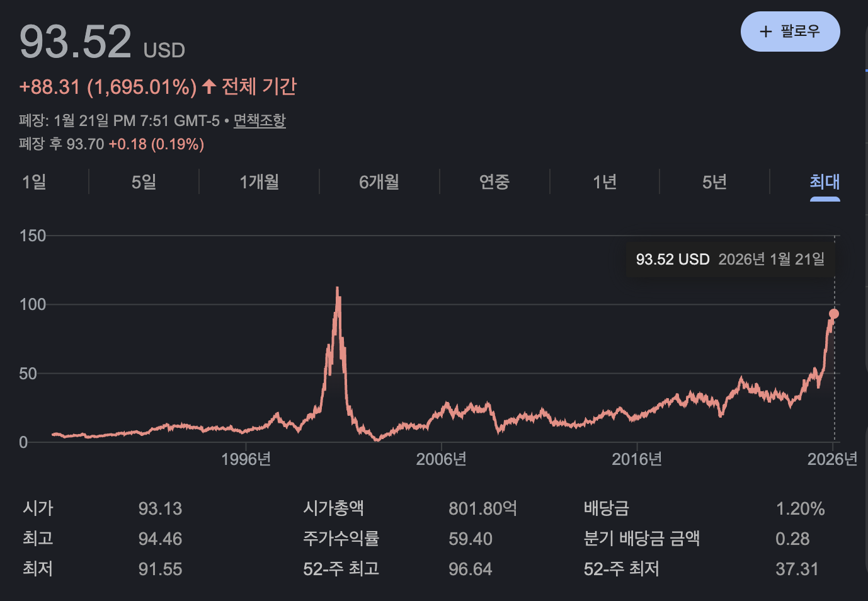
Task: Click the 1996년 x-axis label
Action: [x=246, y=459]
